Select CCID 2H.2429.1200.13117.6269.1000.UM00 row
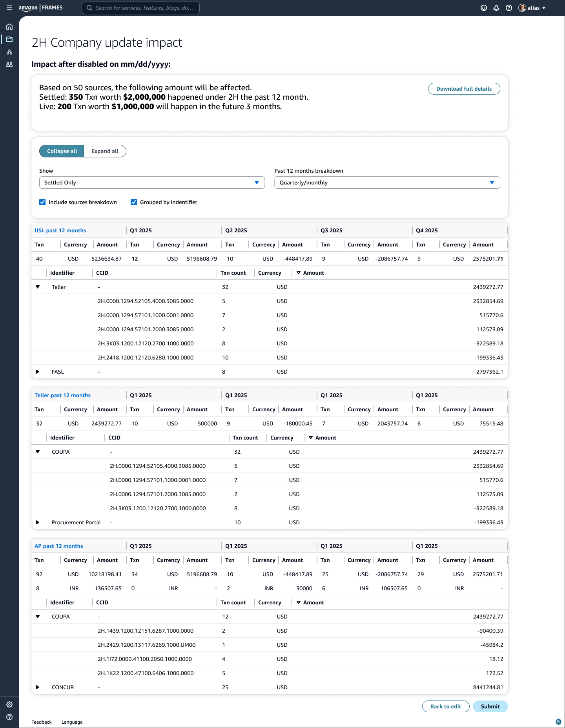Image resolution: width=565 pixels, height=728 pixels. [147, 645]
